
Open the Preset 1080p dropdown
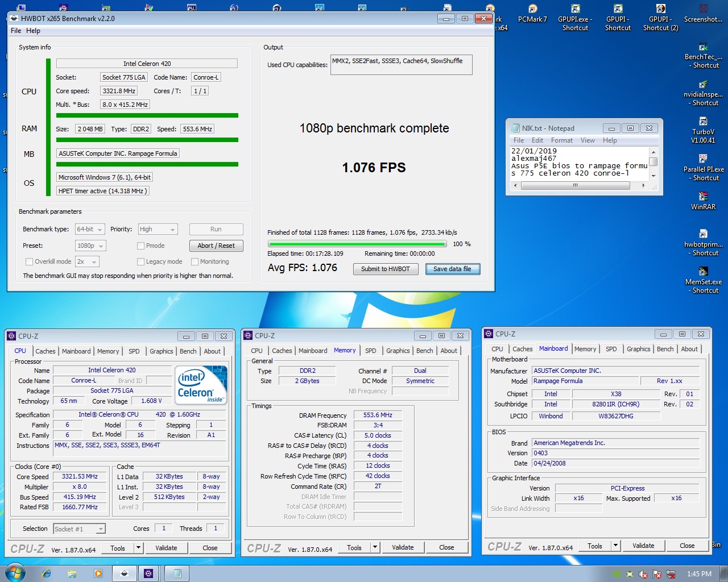(90, 246)
